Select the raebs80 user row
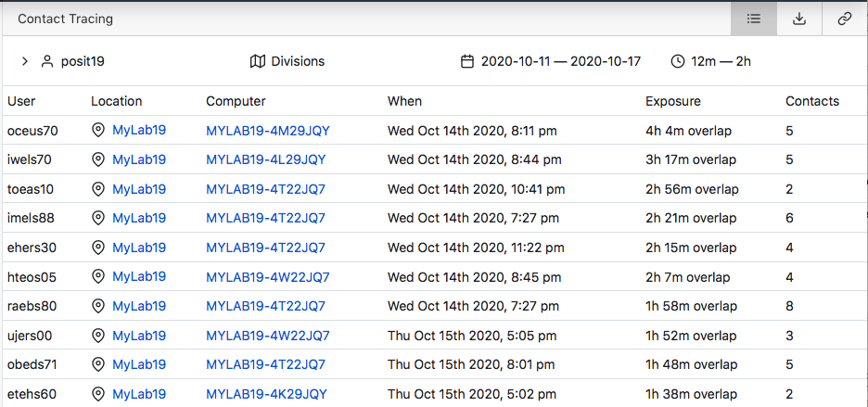Image resolution: width=868 pixels, height=407 pixels. tap(434, 306)
